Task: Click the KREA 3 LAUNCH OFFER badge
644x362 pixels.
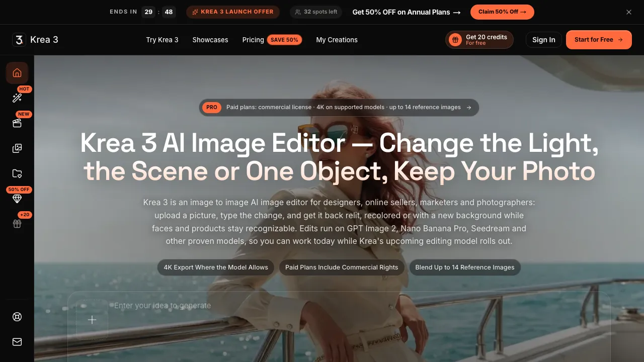Action: tap(233, 12)
